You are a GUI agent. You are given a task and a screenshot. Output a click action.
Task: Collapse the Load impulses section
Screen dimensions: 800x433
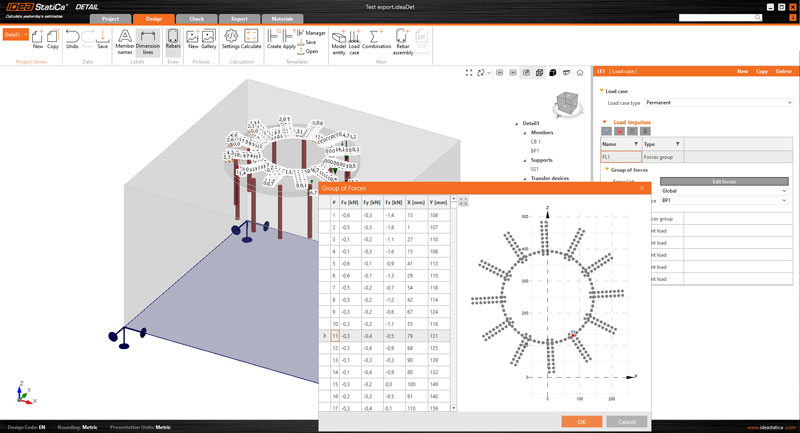603,122
